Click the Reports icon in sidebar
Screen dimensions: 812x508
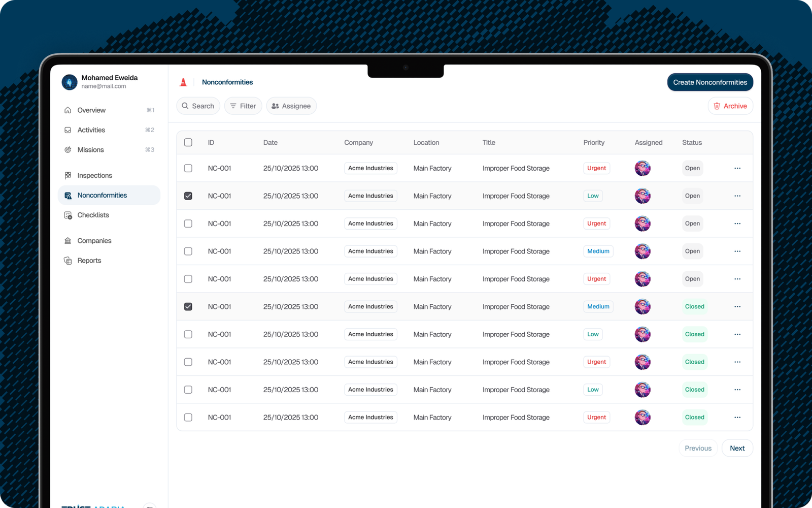pyautogui.click(x=67, y=261)
